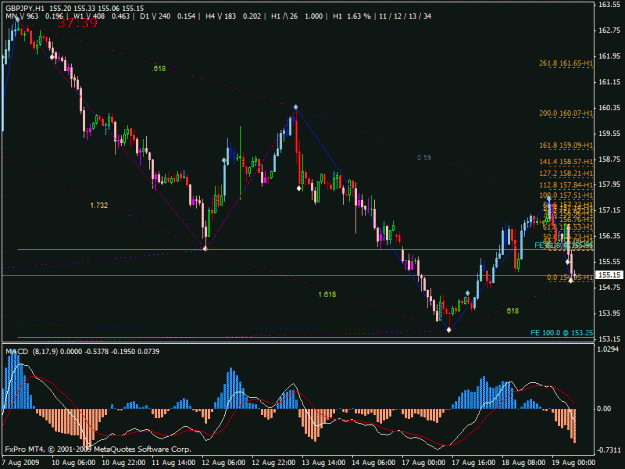Click the '12 Aug 06:00' time label
The image size is (625, 469).
[x=224, y=462]
